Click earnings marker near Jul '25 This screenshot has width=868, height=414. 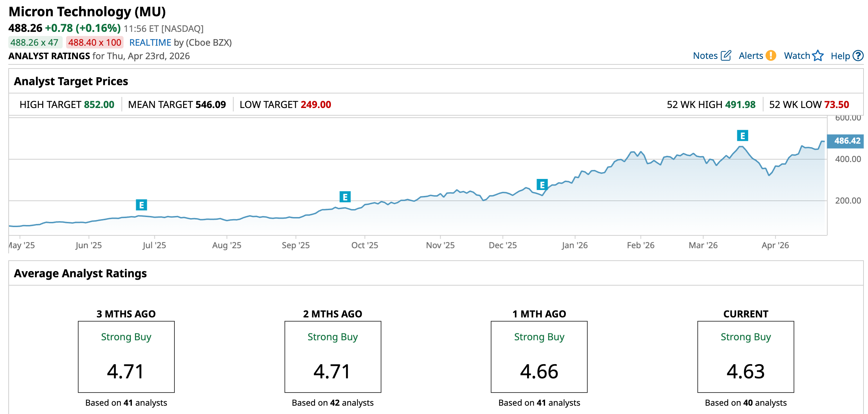[x=141, y=205]
